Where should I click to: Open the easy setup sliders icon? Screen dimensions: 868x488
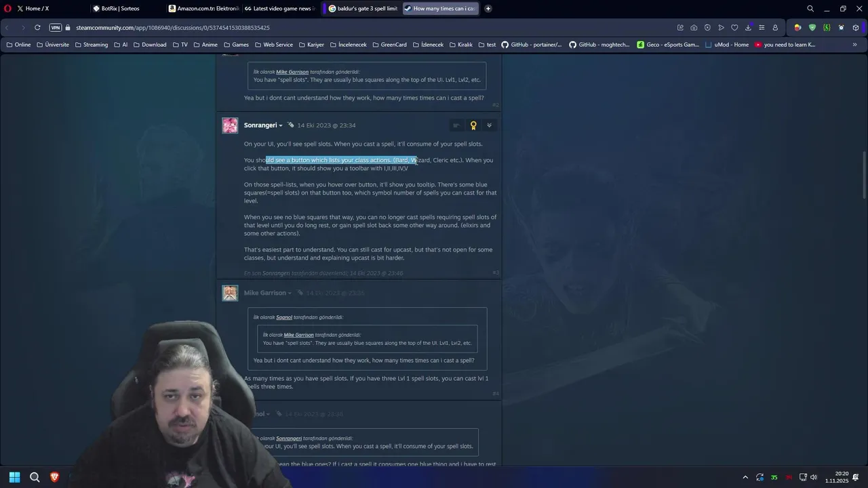point(762,28)
